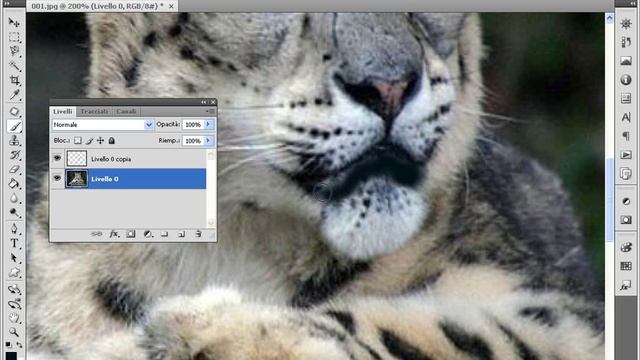Click the foreground color swatch
Viewport: 640px width, 360px height.
[x=11, y=356]
